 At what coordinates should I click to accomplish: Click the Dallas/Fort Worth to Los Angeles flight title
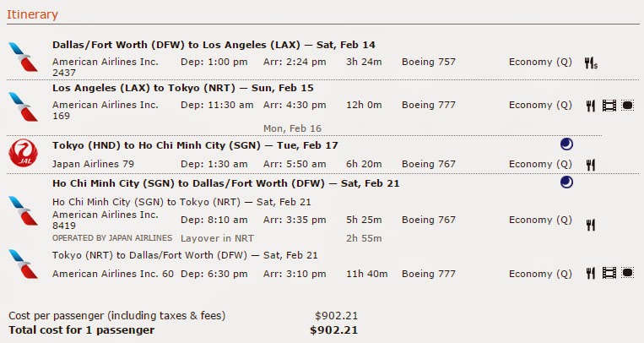(214, 45)
